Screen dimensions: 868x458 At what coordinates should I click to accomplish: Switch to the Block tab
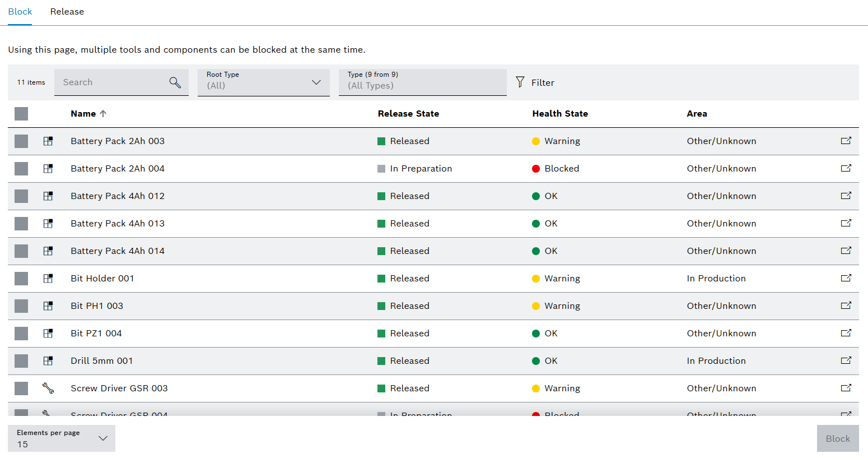(x=20, y=12)
